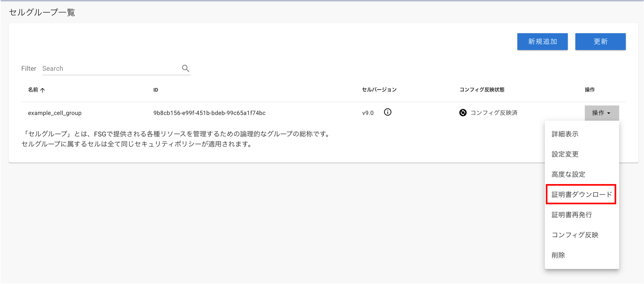Screen dimensions: 644x284
Task: Choose 設定変更 menu entry
Action: [582, 154]
